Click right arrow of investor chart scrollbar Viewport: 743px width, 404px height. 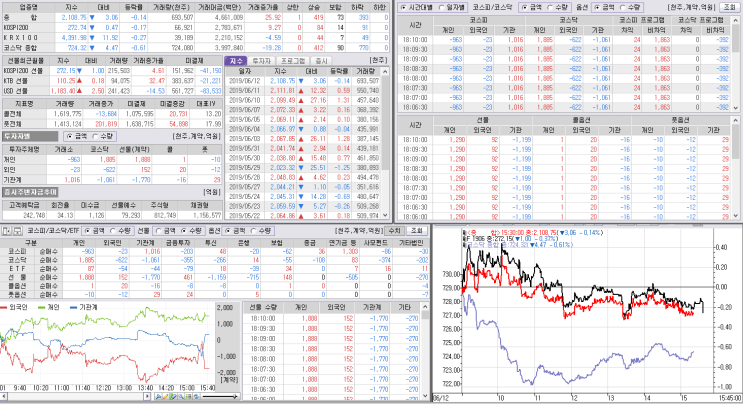point(147,396)
